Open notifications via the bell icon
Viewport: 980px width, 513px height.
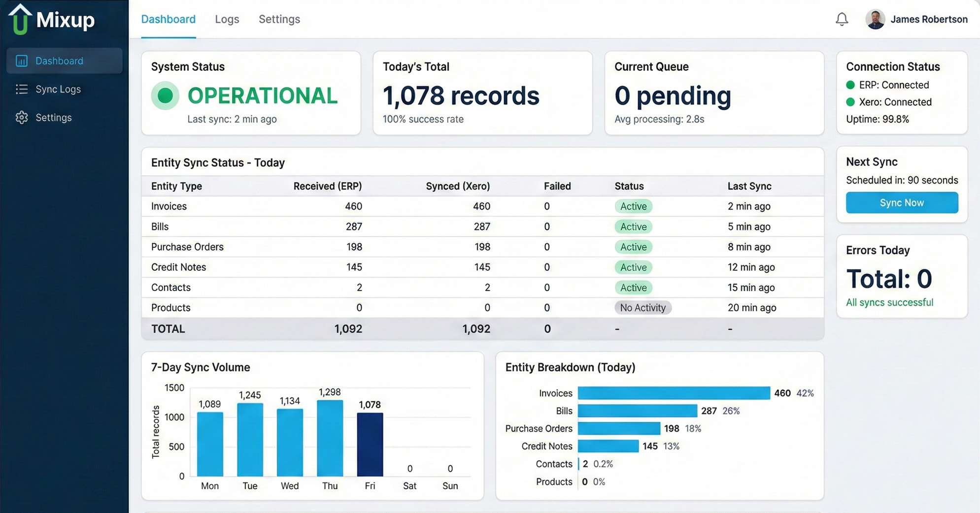[842, 19]
